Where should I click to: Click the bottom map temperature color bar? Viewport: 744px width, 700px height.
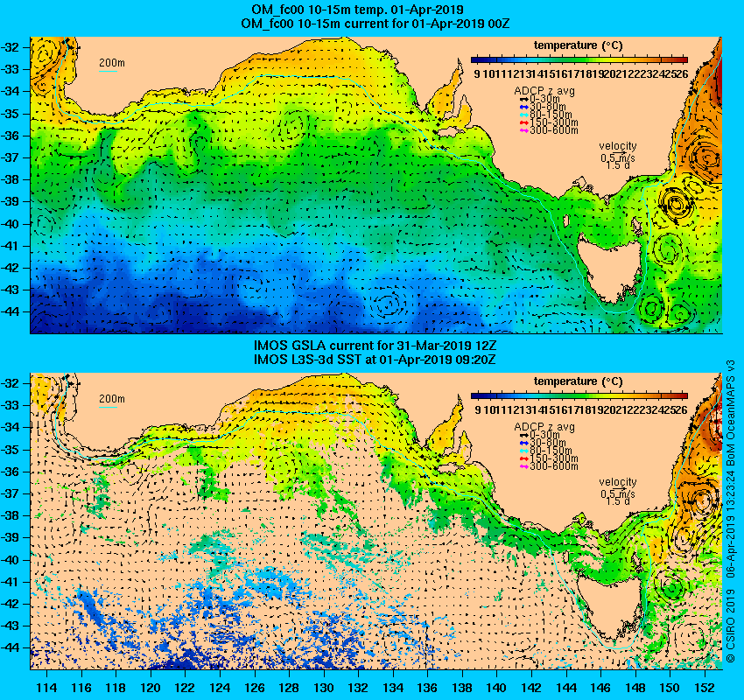click(579, 395)
